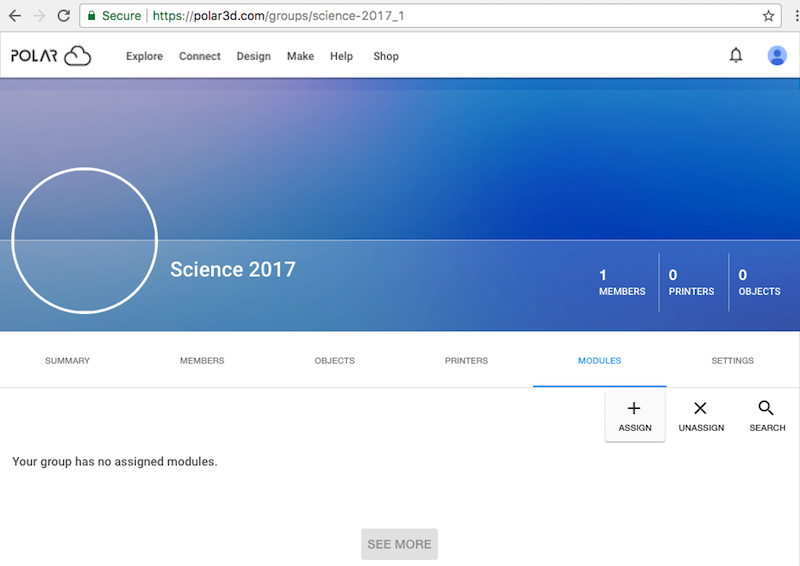The width and height of the screenshot is (800, 566).
Task: Open the Help menu
Action: pos(341,56)
